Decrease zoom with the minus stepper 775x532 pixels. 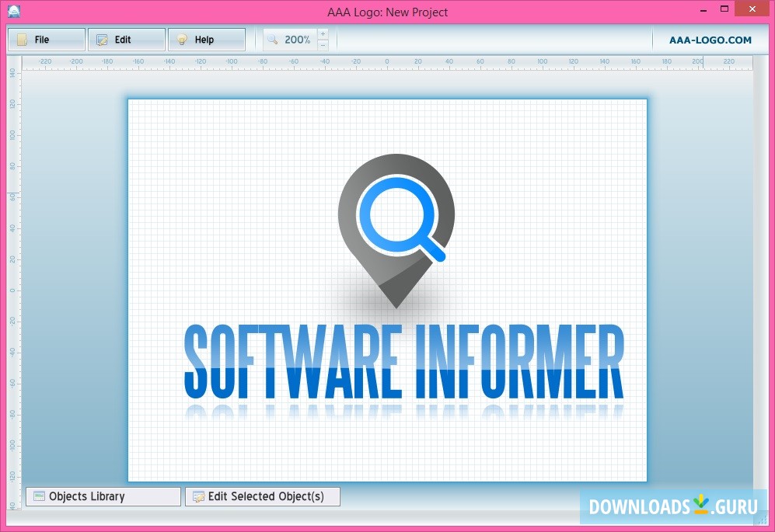pos(323,45)
